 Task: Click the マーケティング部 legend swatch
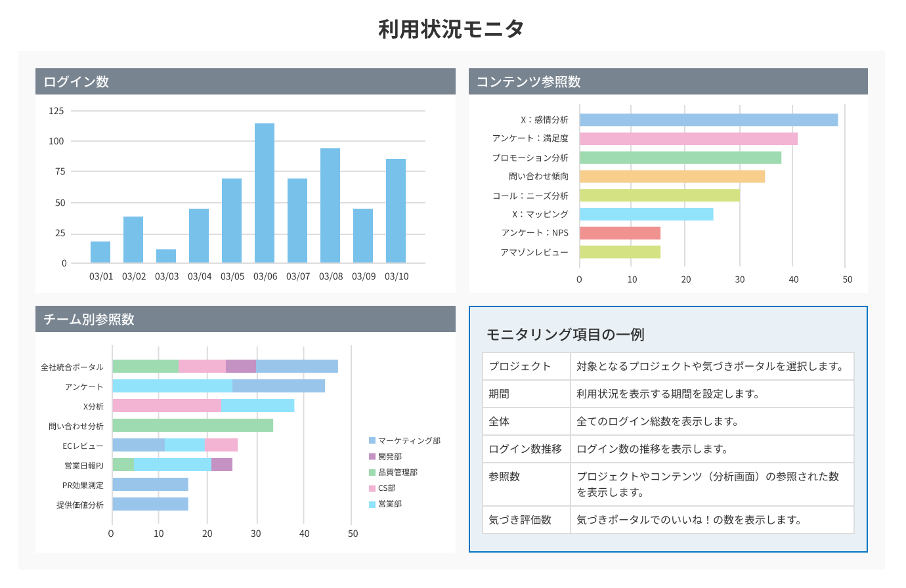pyautogui.click(x=372, y=440)
